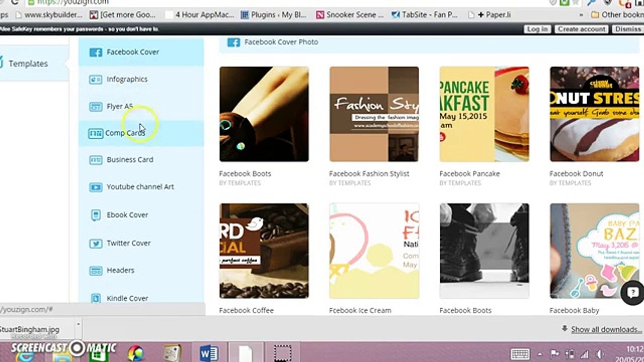644x362 pixels.
Task: Click the Create account button
Action: [582, 29]
